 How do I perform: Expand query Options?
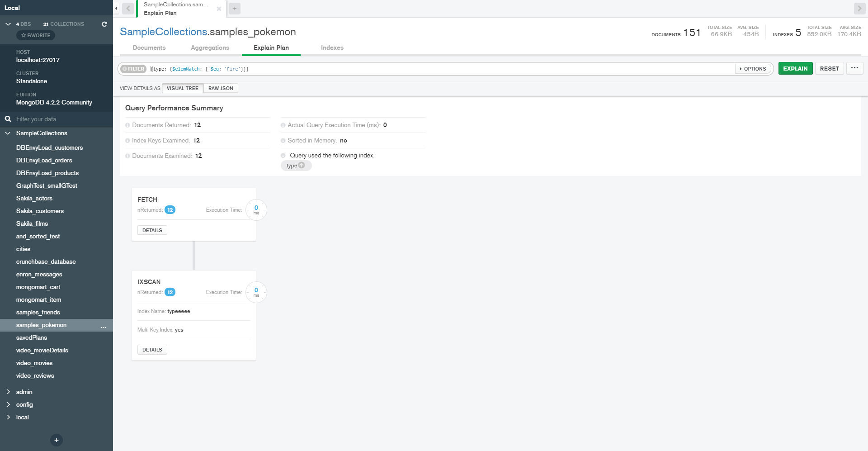point(753,69)
